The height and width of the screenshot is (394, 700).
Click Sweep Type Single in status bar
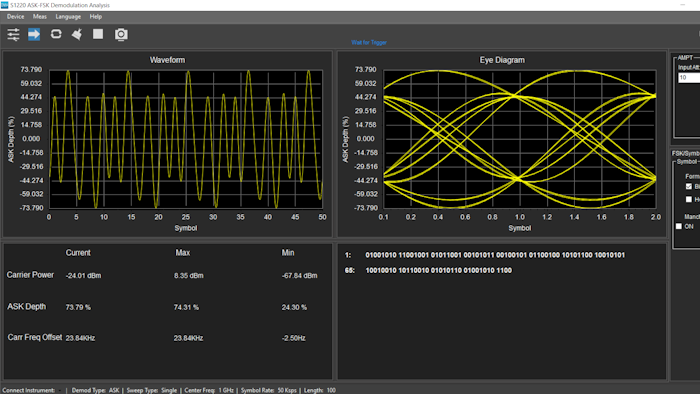point(152,390)
